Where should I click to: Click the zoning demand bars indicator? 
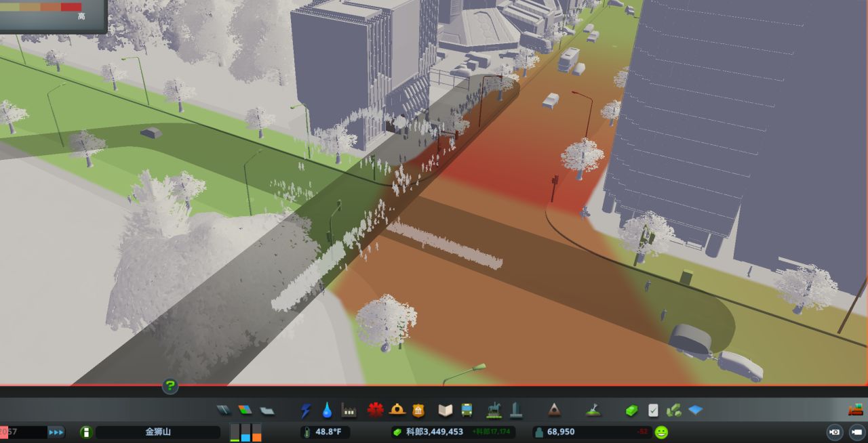pyautogui.click(x=245, y=432)
